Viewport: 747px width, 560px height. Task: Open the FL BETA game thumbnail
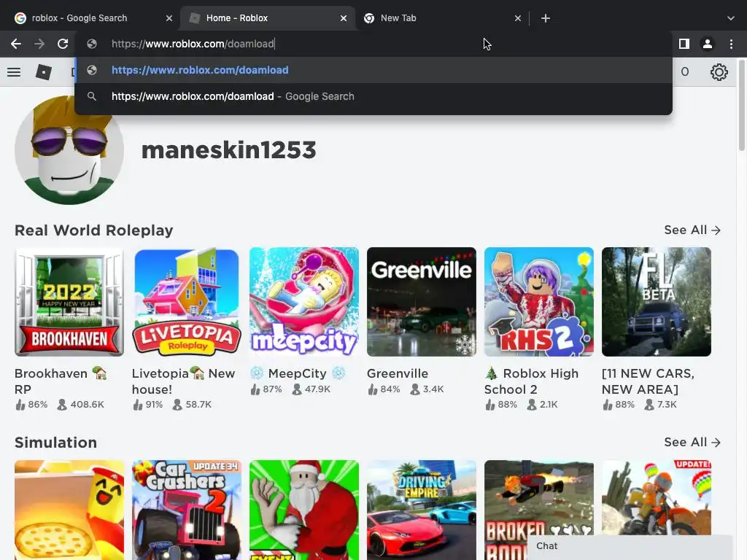tap(657, 302)
